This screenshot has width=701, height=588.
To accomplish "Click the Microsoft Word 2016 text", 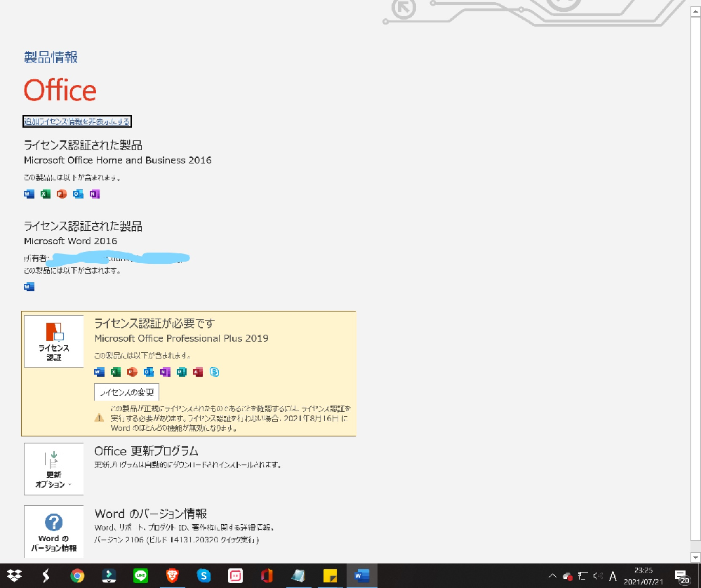I will tap(71, 241).
